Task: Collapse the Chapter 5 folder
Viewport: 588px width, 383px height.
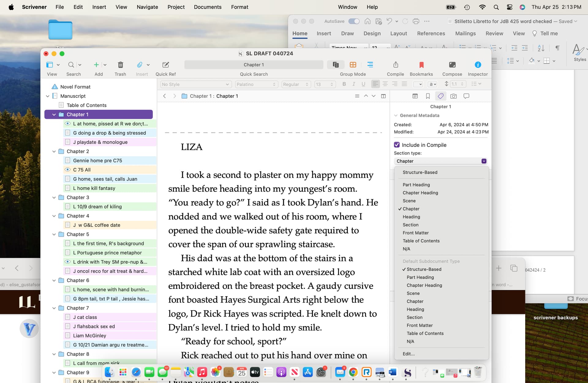Action: 54,234
